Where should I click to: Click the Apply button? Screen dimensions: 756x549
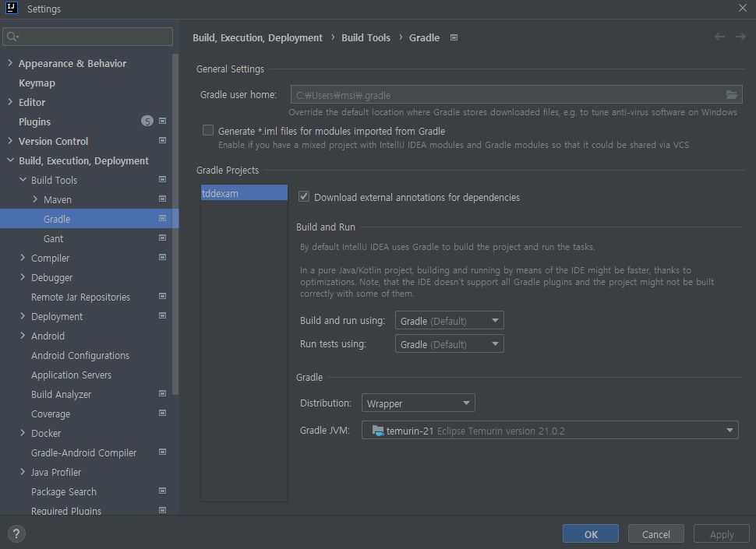[x=721, y=533]
